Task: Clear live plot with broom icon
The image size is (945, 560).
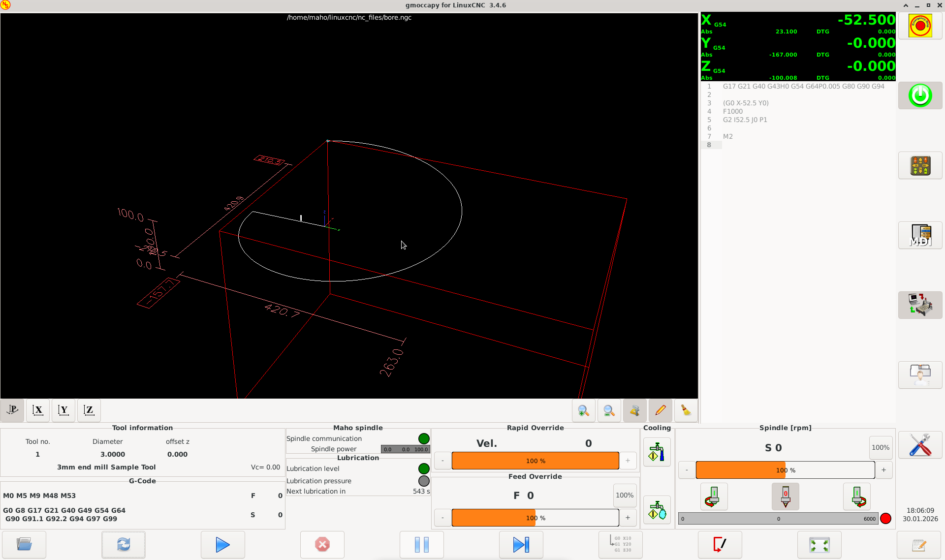Action: click(x=686, y=410)
